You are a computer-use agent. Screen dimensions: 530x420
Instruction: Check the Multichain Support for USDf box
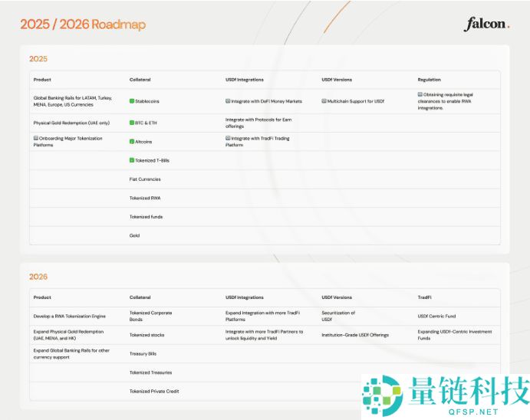click(324, 101)
